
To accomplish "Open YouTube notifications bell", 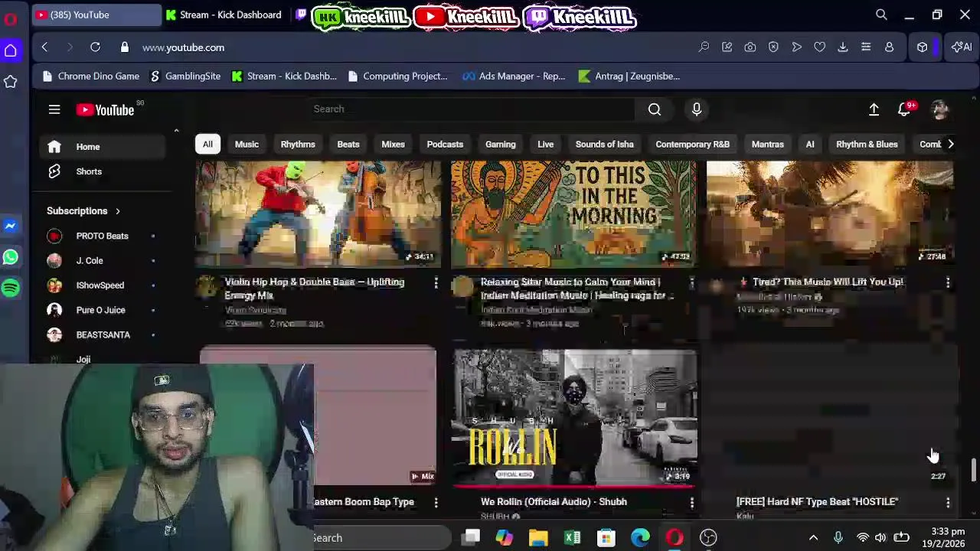I will [905, 109].
